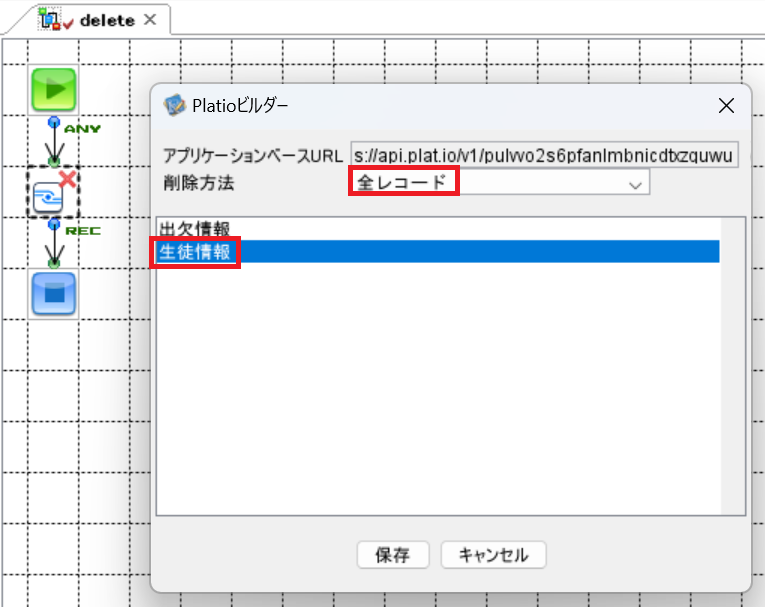Click the application base URL field
The height and width of the screenshot is (607, 765).
[x=544, y=155]
